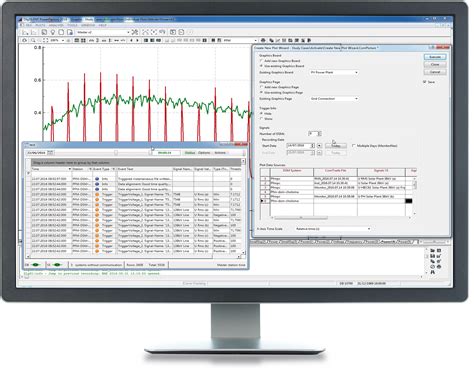474x373 pixels.
Task: Open the Options menu in event window
Action: 204,153
